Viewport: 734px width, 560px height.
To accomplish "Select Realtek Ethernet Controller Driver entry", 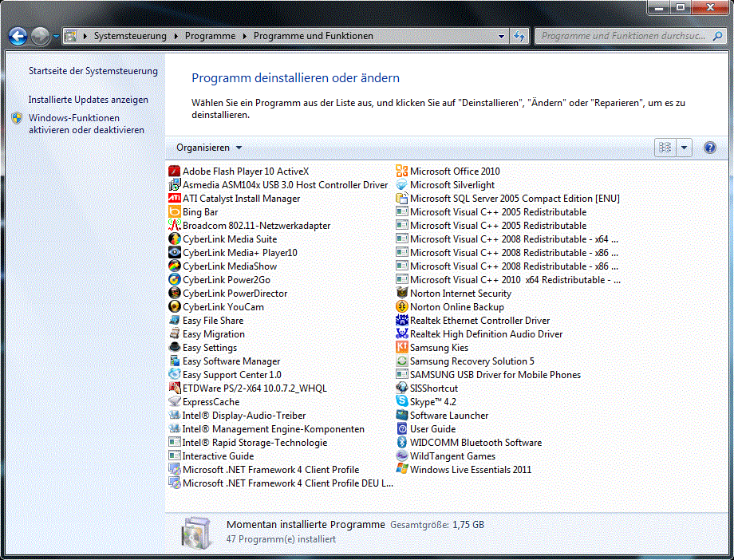I will pos(473,321).
